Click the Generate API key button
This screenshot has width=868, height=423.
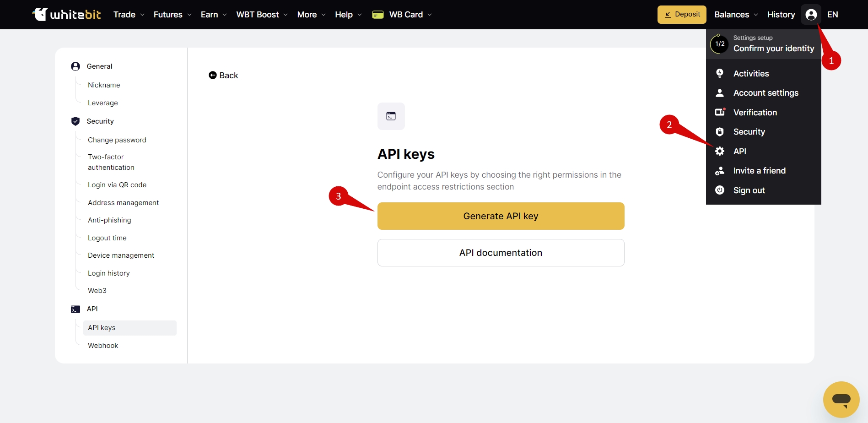click(x=501, y=216)
